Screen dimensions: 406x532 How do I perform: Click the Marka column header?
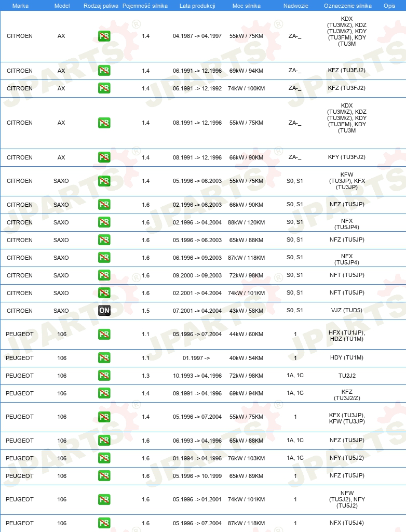click(x=20, y=6)
